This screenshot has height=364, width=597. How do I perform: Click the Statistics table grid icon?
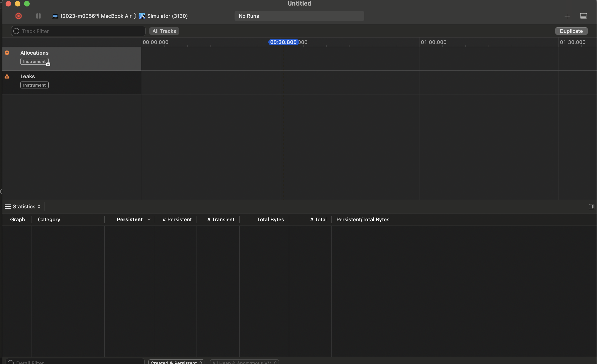tap(8, 207)
